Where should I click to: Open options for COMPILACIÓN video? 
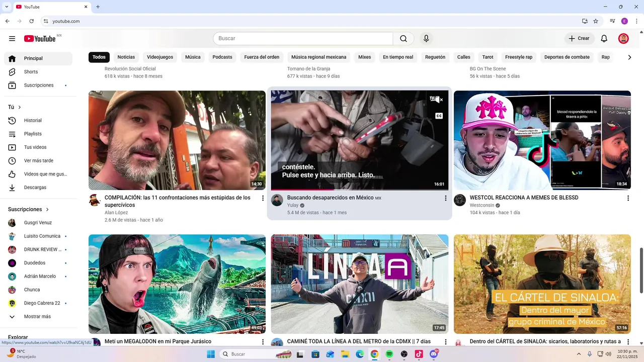263,198
